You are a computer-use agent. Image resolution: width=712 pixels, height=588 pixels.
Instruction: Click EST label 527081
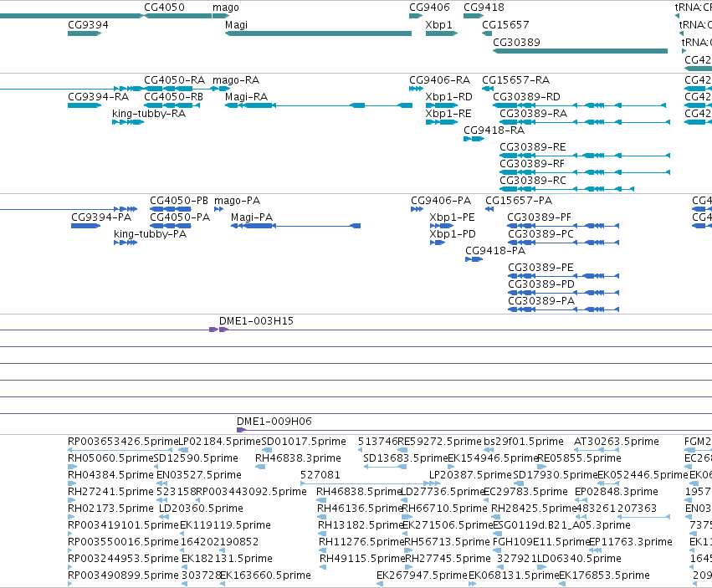click(x=320, y=475)
